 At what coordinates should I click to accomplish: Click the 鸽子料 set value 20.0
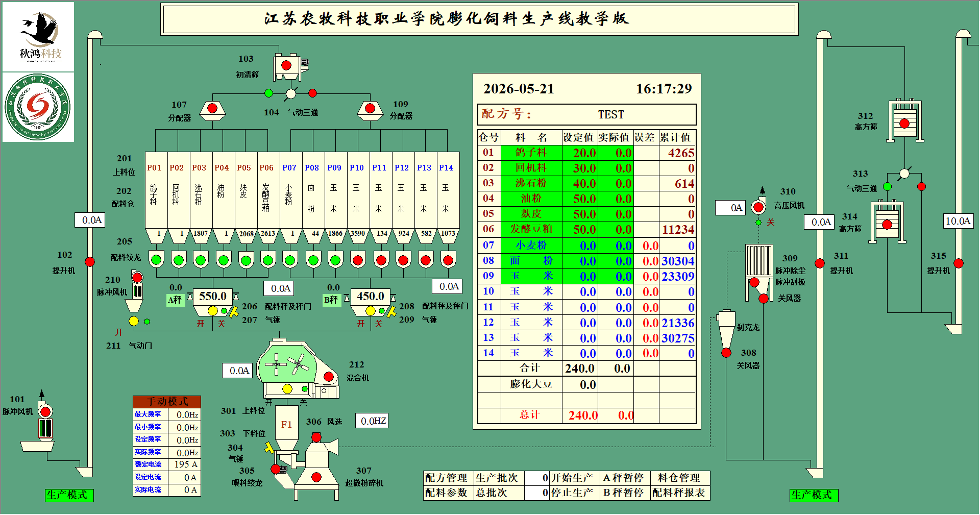pos(580,153)
